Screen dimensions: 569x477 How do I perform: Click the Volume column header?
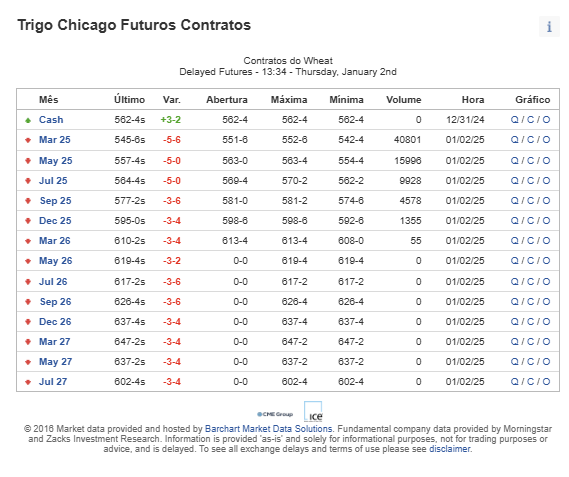point(404,99)
